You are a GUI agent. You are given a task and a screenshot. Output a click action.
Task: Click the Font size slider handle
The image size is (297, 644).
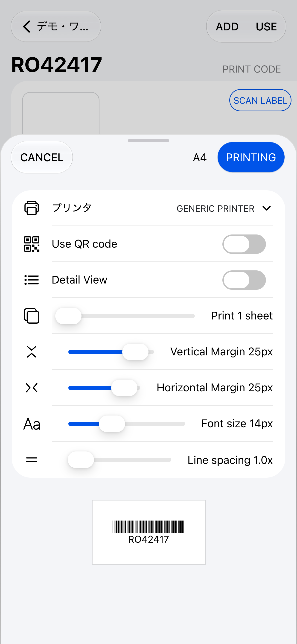coord(112,424)
